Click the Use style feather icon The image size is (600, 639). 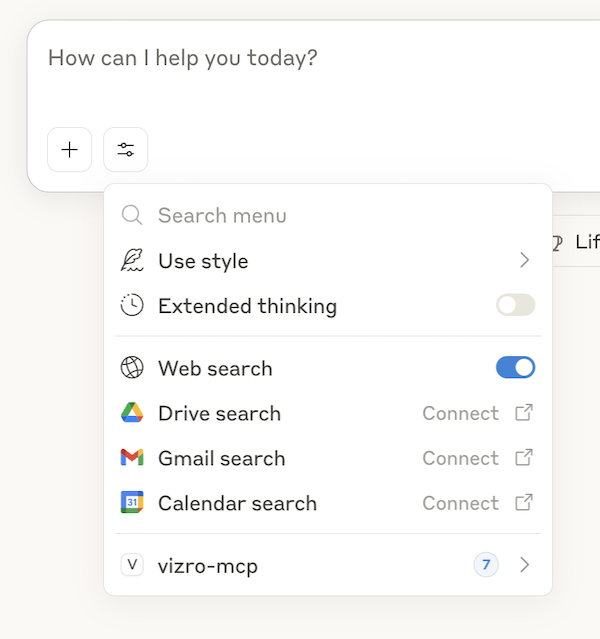point(132,261)
